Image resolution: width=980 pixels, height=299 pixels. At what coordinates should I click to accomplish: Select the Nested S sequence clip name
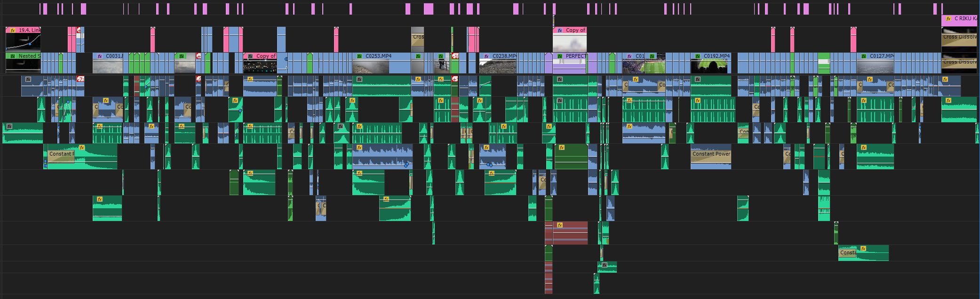[x=29, y=56]
